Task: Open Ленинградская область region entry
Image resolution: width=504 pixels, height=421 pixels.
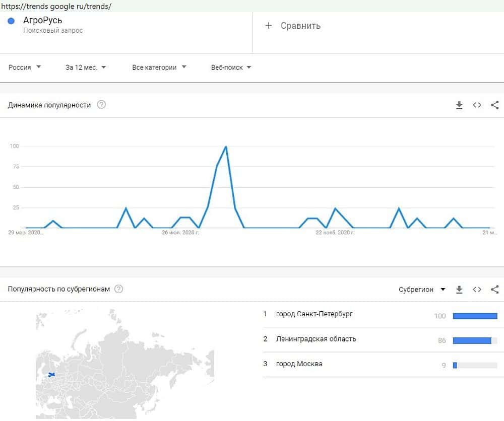Action: 316,339
